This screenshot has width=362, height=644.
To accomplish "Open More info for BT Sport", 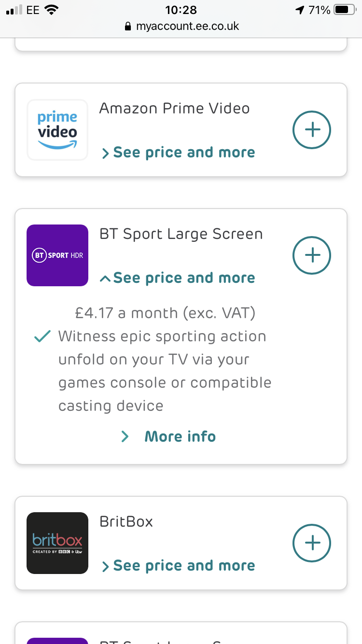I will pyautogui.click(x=180, y=436).
